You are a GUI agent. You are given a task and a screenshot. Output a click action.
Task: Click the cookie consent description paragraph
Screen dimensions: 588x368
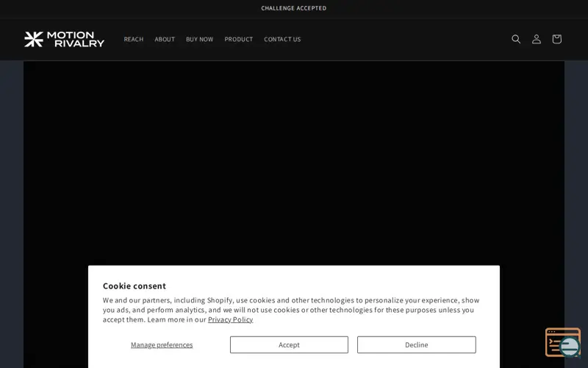[291, 310]
